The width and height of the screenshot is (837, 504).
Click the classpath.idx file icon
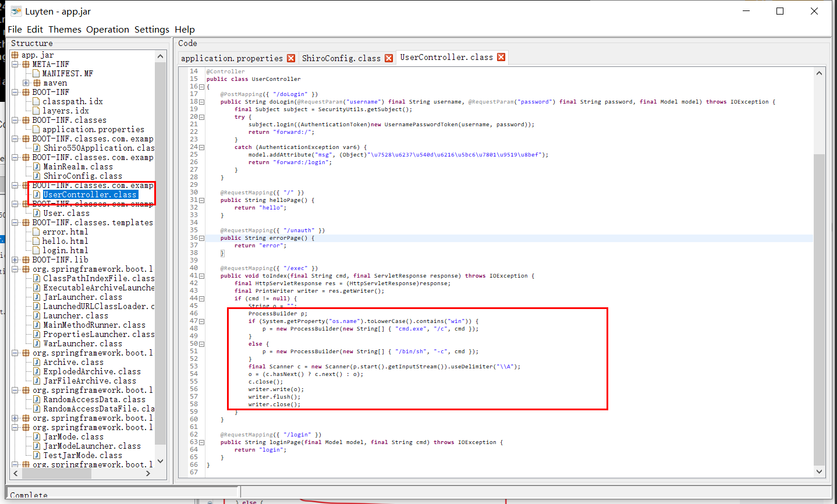pos(36,101)
